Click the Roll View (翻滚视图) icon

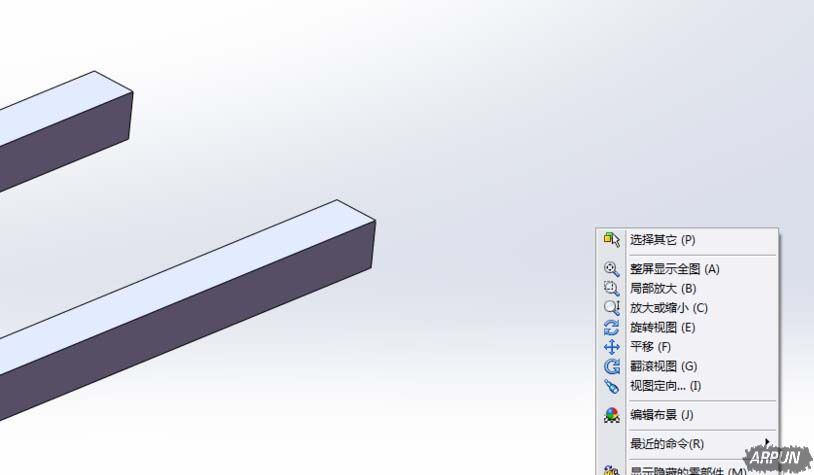pyautogui.click(x=612, y=367)
